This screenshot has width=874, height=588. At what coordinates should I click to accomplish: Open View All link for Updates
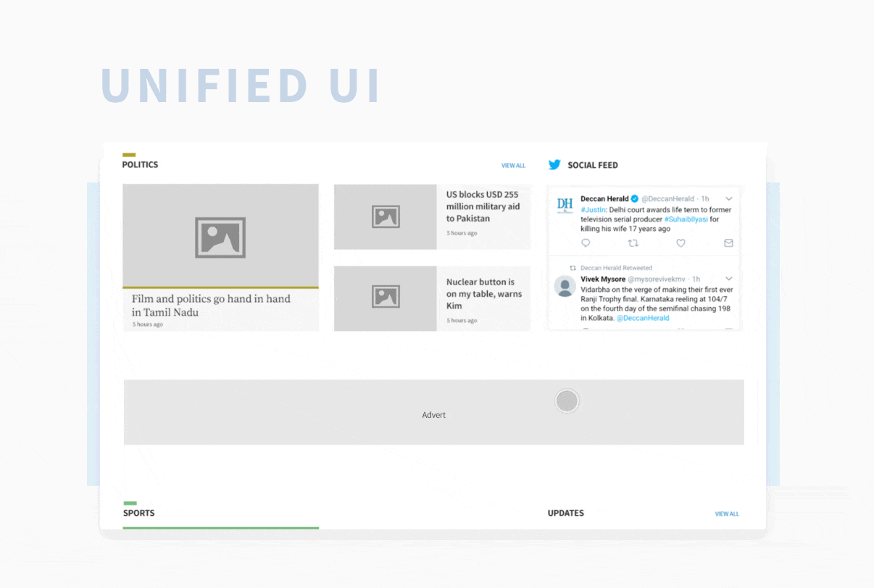(x=727, y=514)
